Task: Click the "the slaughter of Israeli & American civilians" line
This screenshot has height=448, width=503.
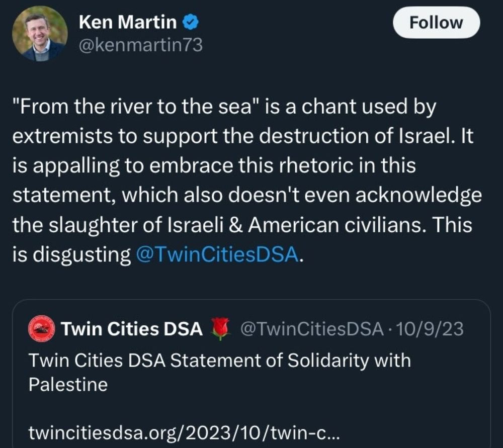Action: [x=242, y=225]
